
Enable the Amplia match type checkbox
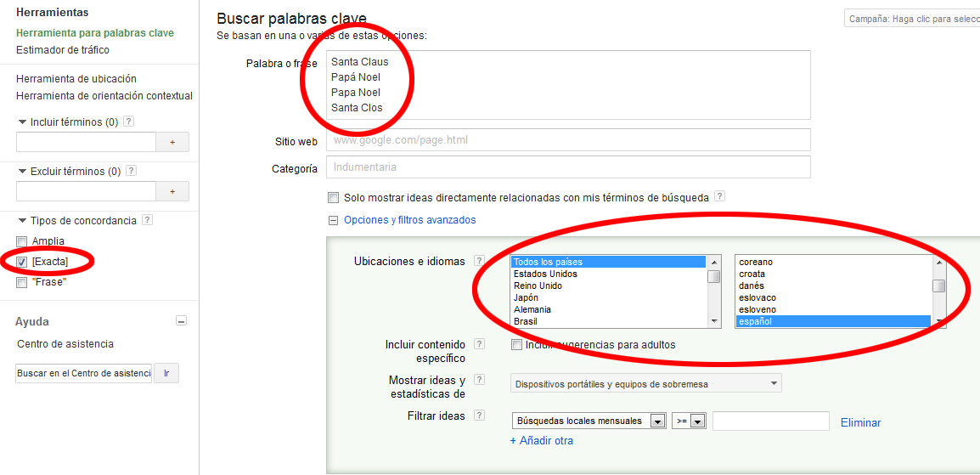(x=22, y=241)
